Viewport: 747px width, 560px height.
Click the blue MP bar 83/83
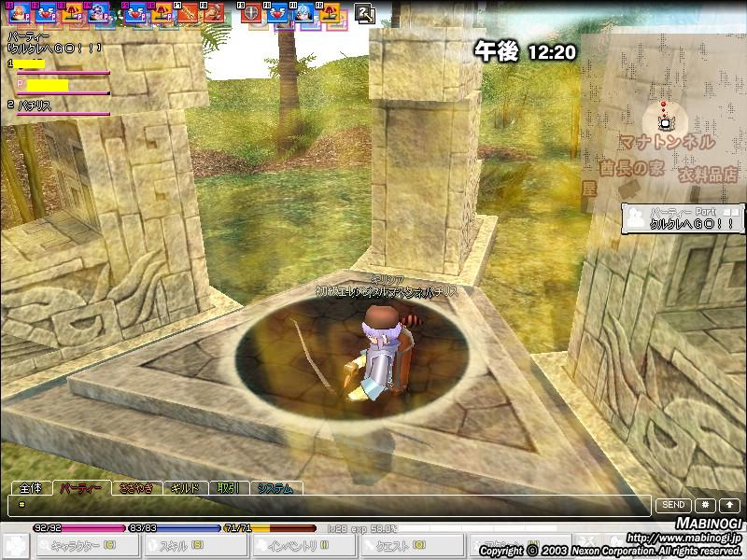point(175,528)
